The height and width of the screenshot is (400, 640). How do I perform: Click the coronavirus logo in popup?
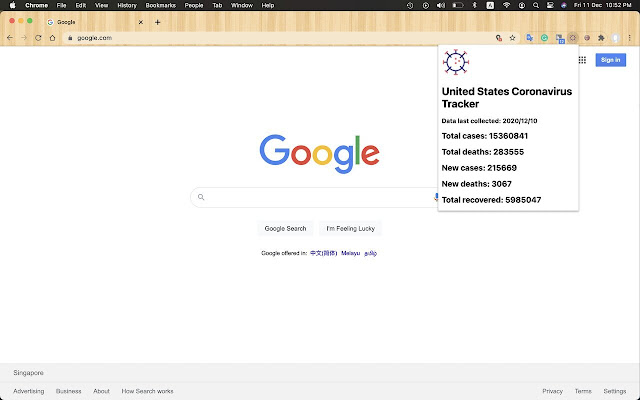(x=456, y=62)
